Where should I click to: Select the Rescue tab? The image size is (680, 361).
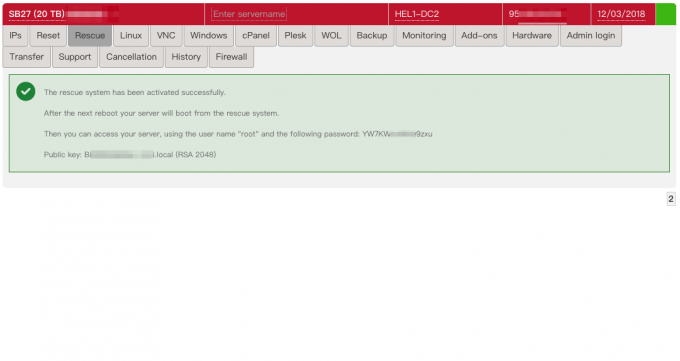pos(90,36)
